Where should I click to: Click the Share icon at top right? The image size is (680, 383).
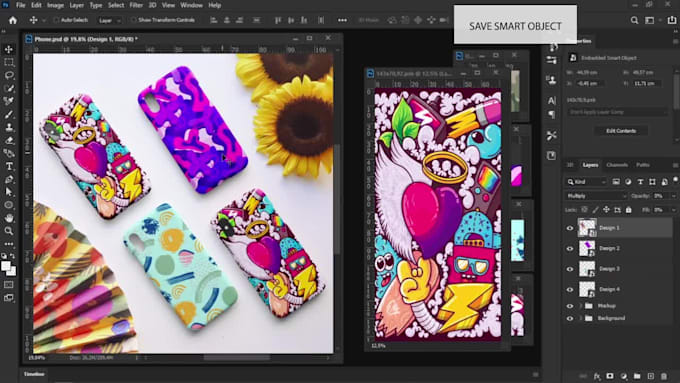pos(672,20)
